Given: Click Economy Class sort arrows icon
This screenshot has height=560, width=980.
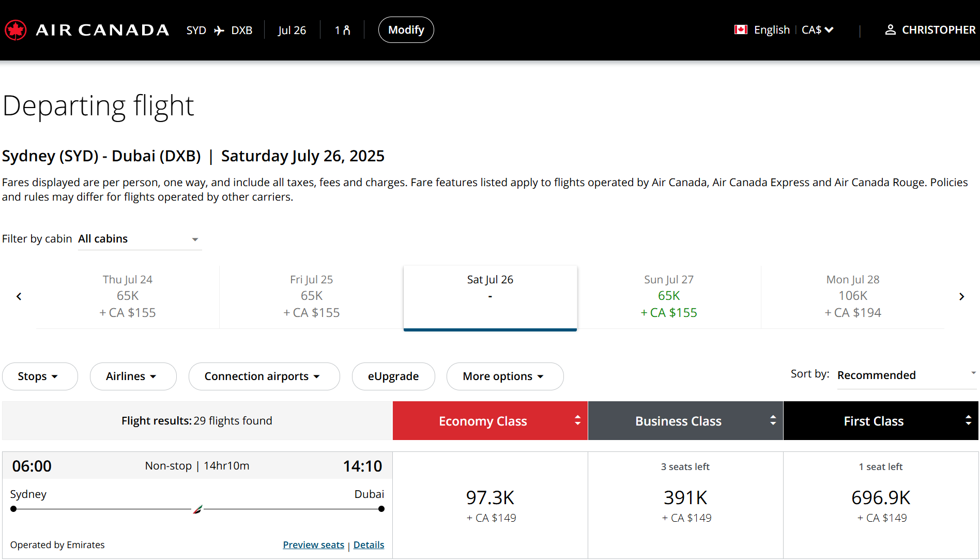Looking at the screenshot, I should coord(577,420).
